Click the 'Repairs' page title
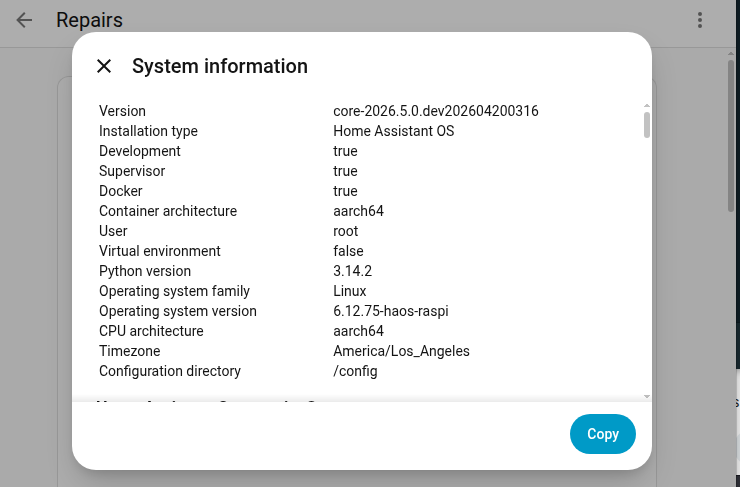Image resolution: width=740 pixels, height=487 pixels. [x=89, y=20]
